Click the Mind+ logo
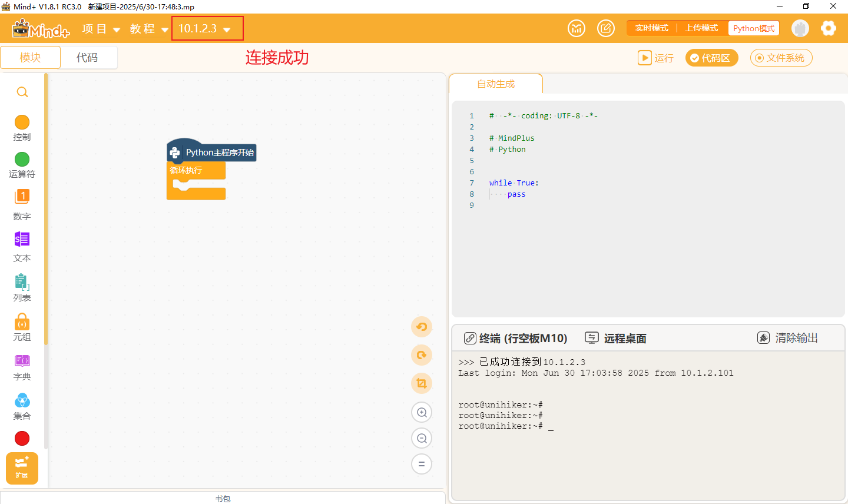 [x=41, y=28]
